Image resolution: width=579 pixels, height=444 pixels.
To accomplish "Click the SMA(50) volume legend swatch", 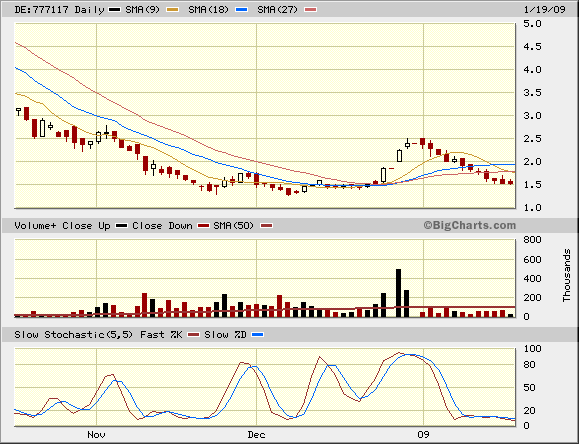I will pyautogui.click(x=267, y=225).
